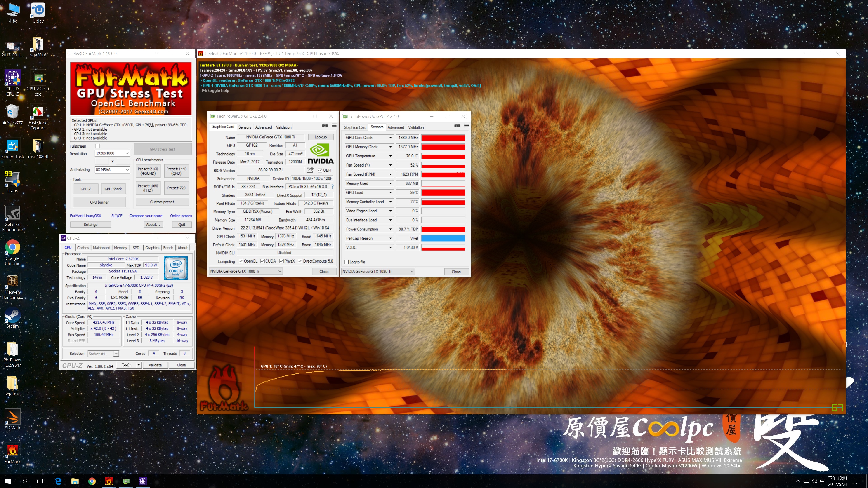This screenshot has width=868, height=488.
Task: Open the Anti-aliasing 8X MSAA dropdown
Action: pyautogui.click(x=112, y=170)
